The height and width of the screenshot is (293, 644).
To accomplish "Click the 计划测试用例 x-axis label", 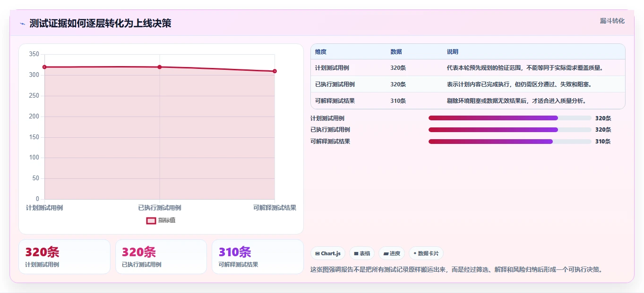I will coord(44,208).
